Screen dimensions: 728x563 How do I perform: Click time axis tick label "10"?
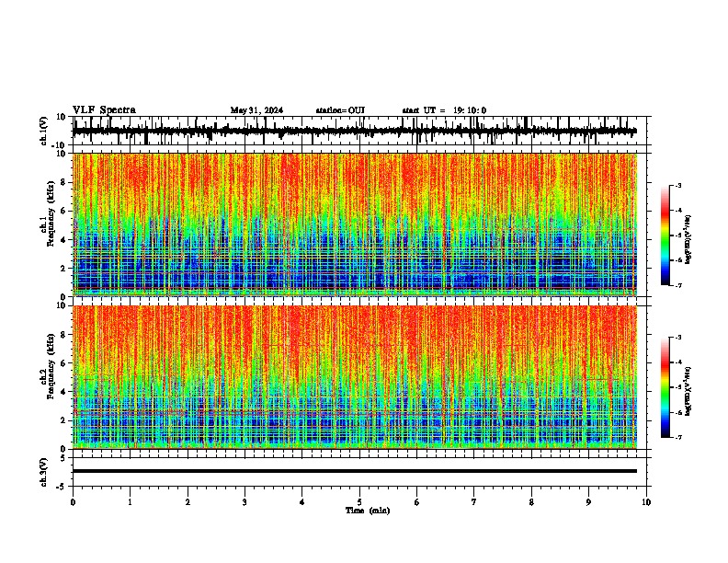point(646,502)
